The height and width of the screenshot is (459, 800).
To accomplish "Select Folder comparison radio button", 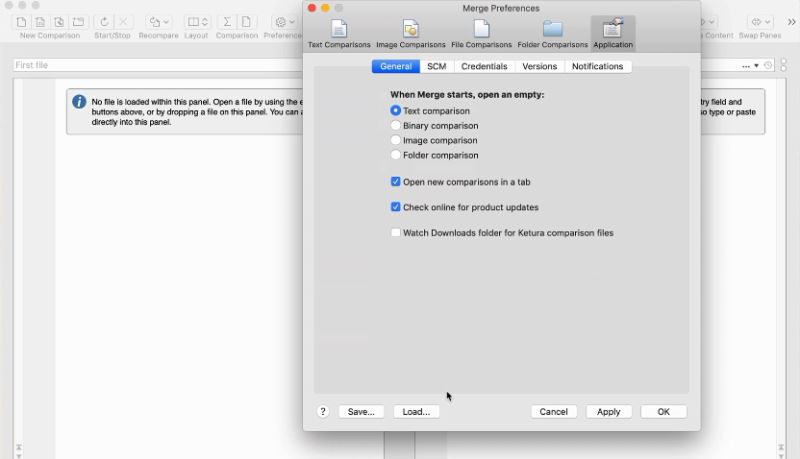I will coord(395,155).
